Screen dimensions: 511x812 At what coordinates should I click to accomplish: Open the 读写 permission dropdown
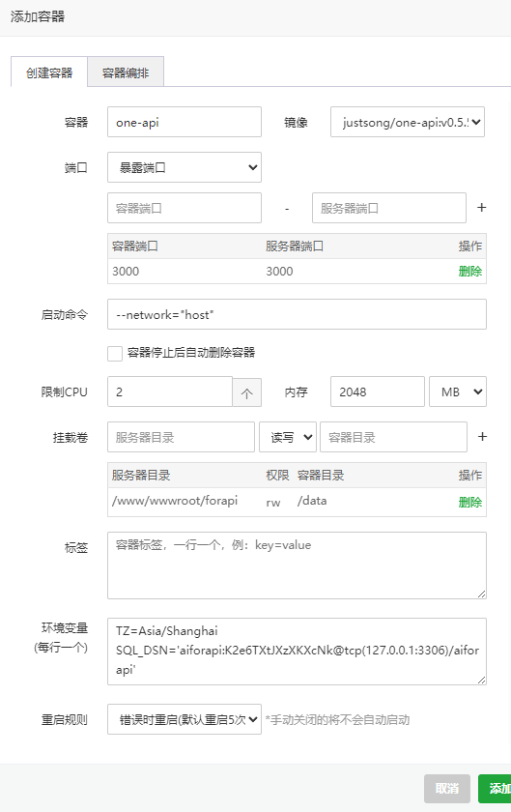click(x=288, y=438)
